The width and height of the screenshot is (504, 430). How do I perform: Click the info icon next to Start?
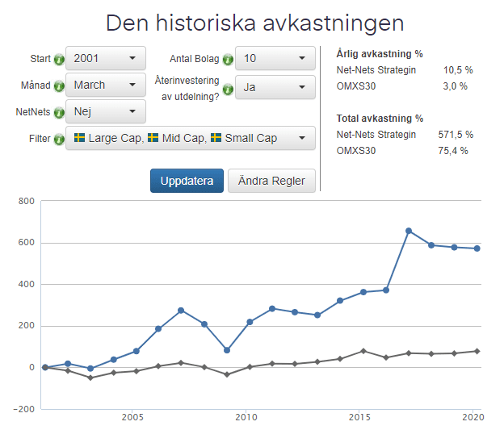tap(59, 60)
